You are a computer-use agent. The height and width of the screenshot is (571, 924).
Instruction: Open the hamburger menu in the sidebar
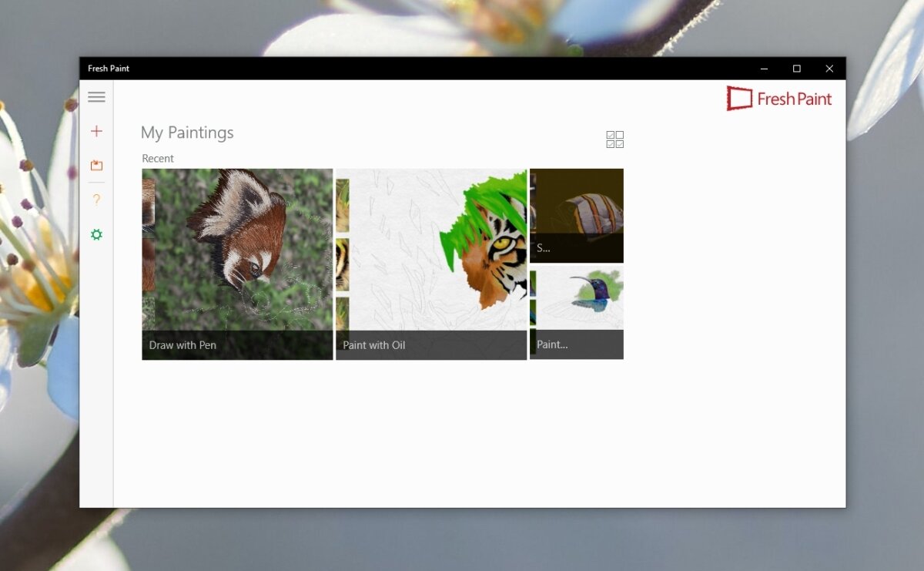coord(96,97)
